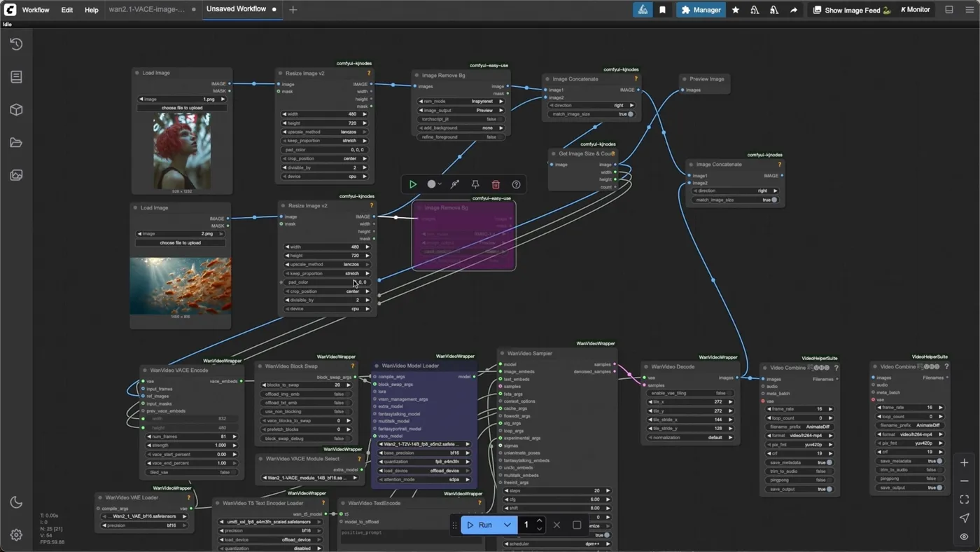Open the workflows folder sidebar icon

click(x=16, y=143)
